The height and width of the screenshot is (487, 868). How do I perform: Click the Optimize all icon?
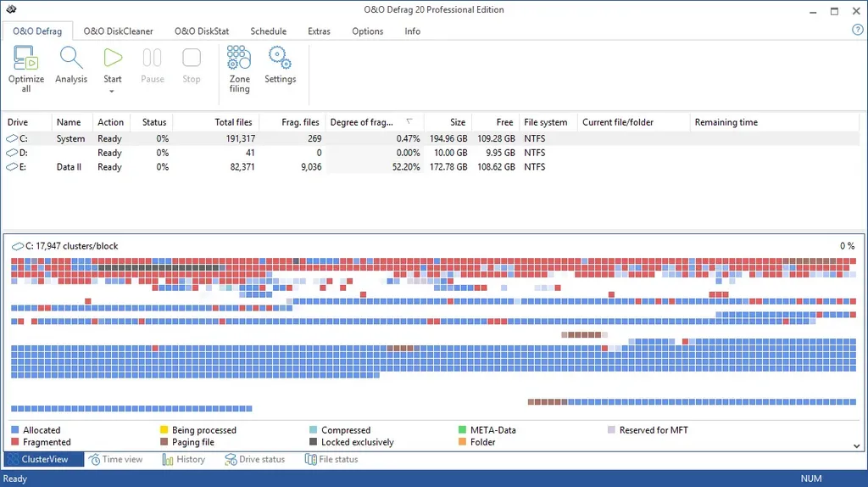tap(25, 58)
